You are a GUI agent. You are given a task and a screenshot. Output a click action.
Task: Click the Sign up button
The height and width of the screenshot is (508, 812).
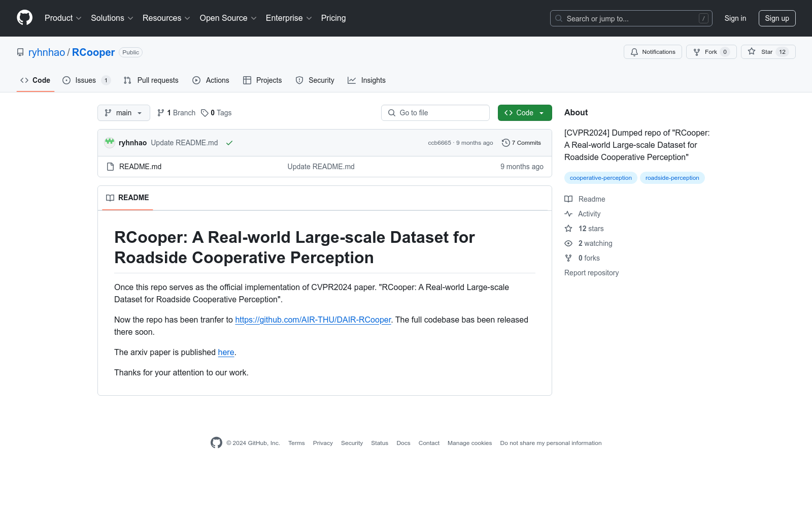(777, 18)
